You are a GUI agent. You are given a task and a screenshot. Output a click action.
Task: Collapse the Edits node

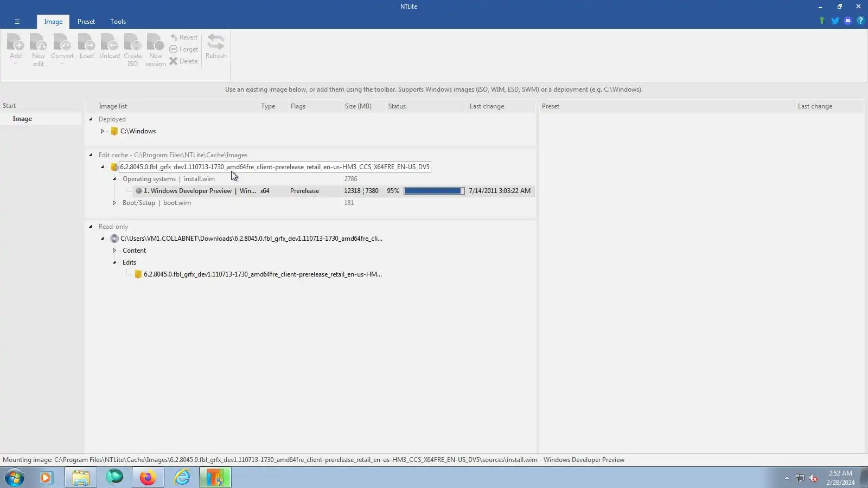[x=114, y=262]
